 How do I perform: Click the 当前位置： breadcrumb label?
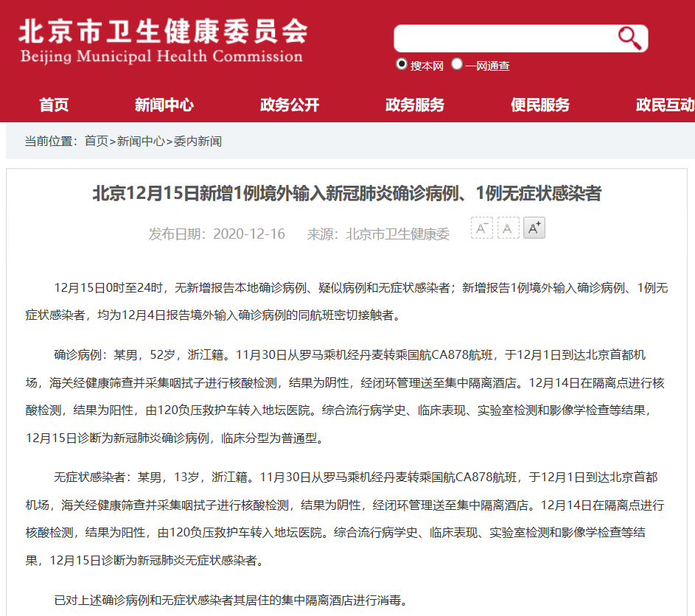tap(52, 141)
